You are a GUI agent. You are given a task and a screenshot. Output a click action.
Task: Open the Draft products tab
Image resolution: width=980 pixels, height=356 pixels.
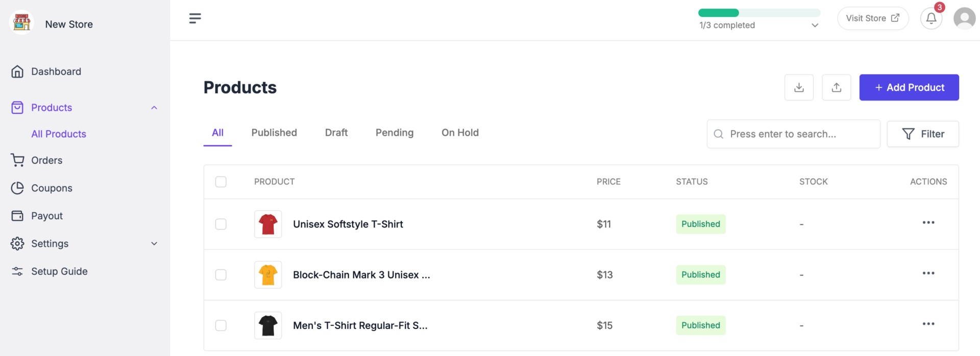[x=336, y=133]
